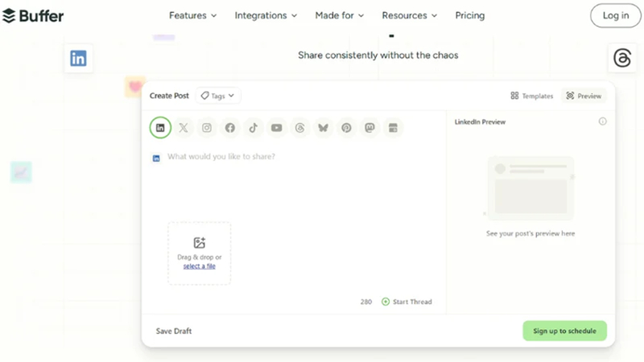Select the YouTube channel icon
Screen dimensions: 644x362
coord(276,128)
